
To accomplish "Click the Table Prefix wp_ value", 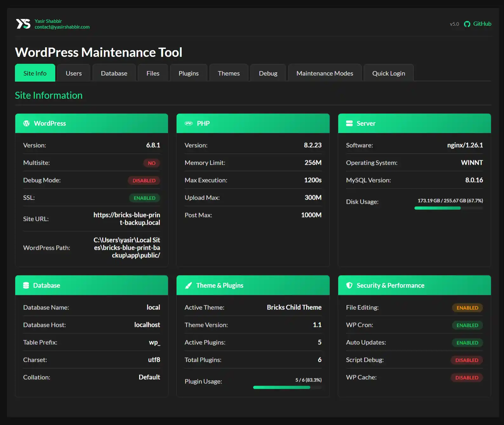I will tap(155, 342).
